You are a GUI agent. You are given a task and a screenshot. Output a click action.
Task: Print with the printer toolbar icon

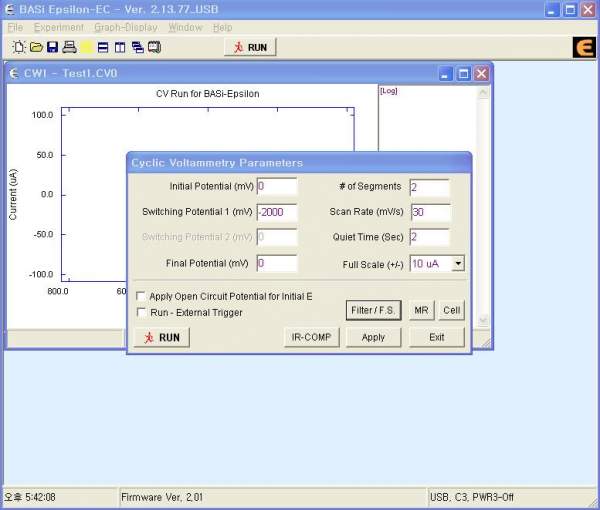pyautogui.click(x=70, y=47)
